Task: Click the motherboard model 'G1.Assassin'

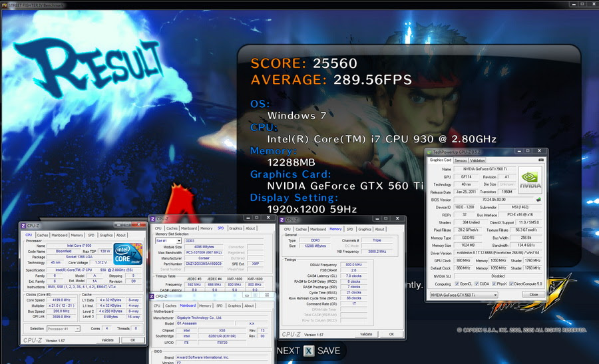Action: [204, 323]
